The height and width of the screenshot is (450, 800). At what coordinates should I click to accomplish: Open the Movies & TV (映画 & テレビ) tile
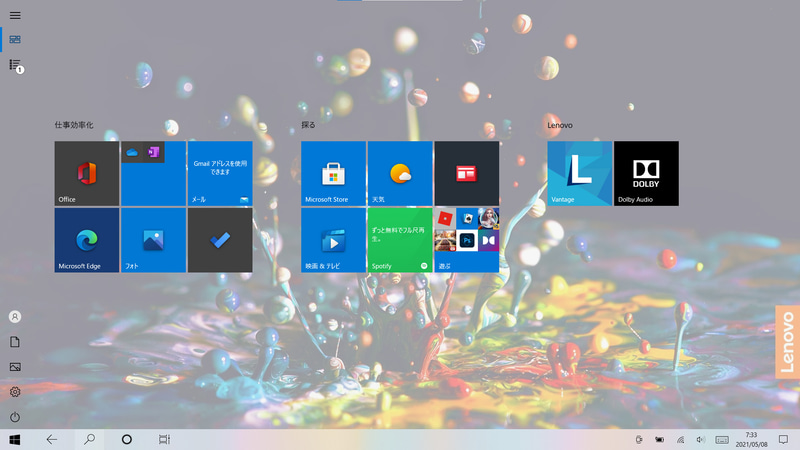[333, 240]
